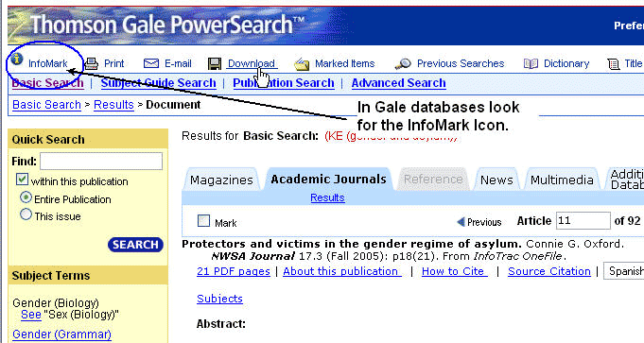This screenshot has width=644, height=343.
Task: Click the 'Gender (Biology)' subject text
Action: click(56, 302)
